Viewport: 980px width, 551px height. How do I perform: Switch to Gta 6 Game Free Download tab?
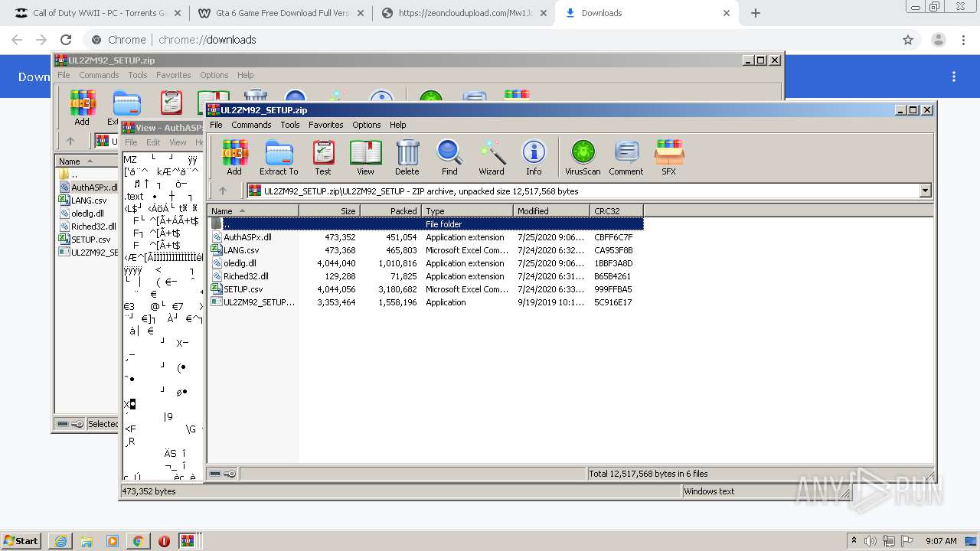[x=279, y=13]
